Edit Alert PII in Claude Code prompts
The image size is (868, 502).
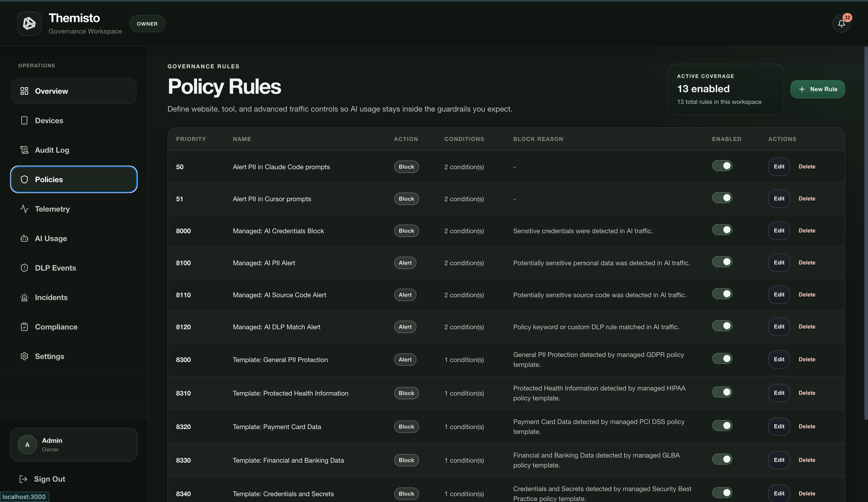click(779, 167)
